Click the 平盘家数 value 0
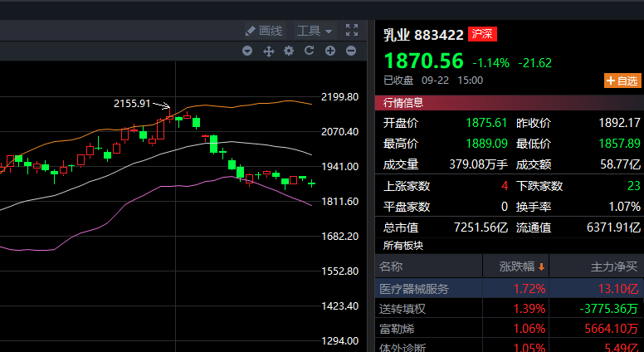Image resolution: width=644 pixels, height=352 pixels. point(505,206)
